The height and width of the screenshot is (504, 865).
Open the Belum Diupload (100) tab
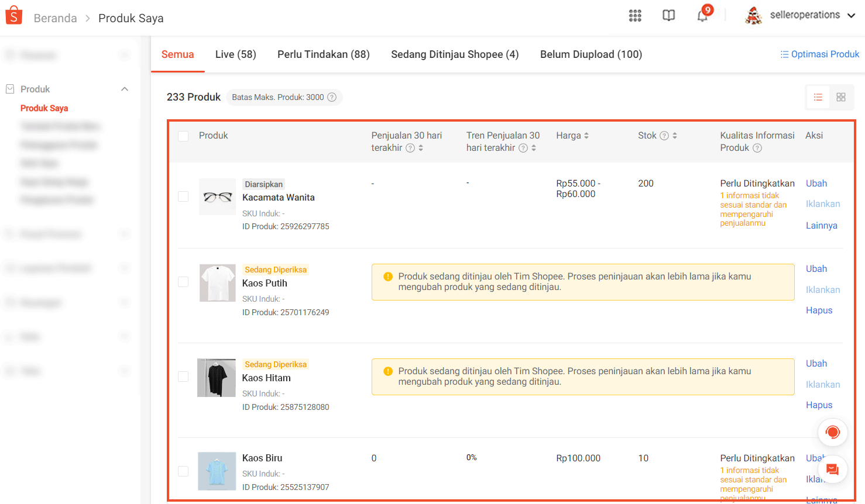tap(591, 54)
